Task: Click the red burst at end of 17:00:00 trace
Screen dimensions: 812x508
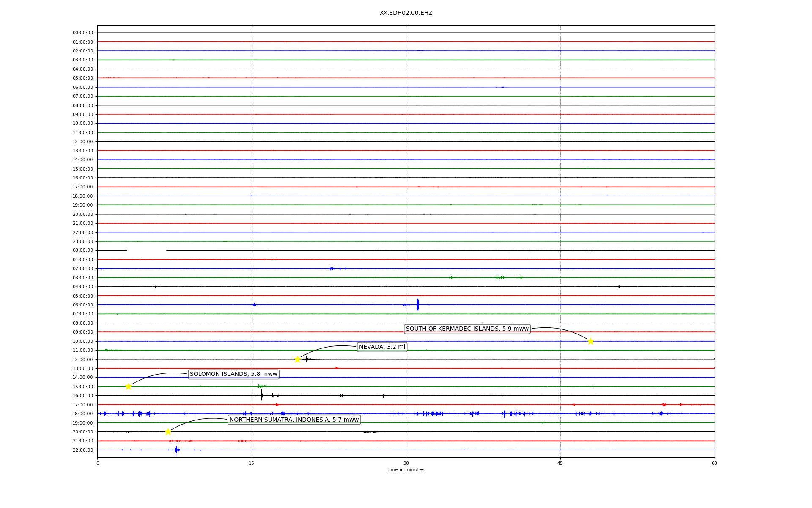Action: point(664,405)
